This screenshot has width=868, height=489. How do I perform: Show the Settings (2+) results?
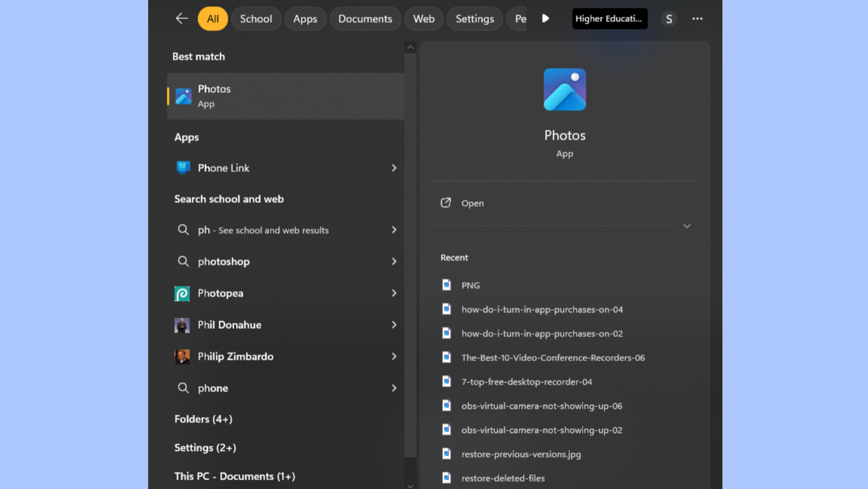point(205,448)
